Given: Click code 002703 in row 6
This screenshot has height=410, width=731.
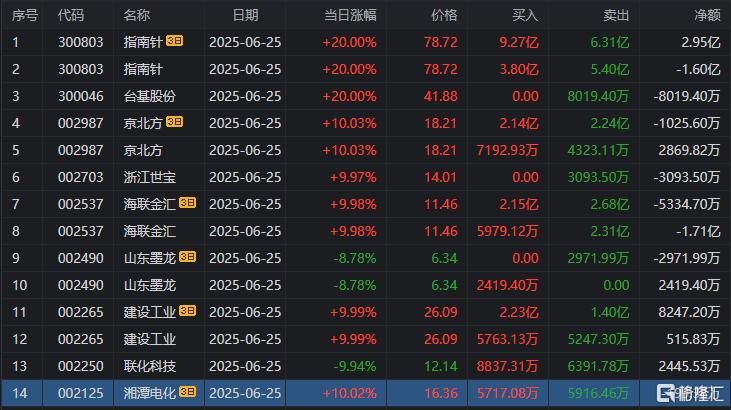Looking at the screenshot, I should click(x=81, y=177).
